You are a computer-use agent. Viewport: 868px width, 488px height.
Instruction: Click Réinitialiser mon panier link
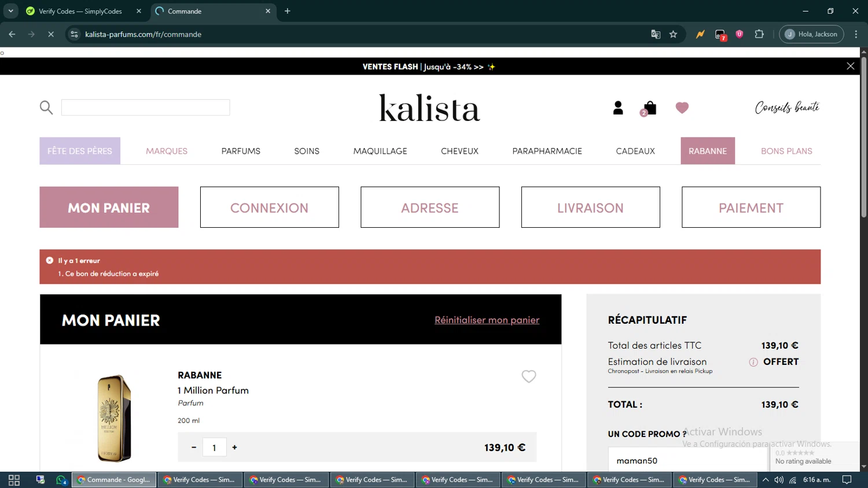(487, 320)
